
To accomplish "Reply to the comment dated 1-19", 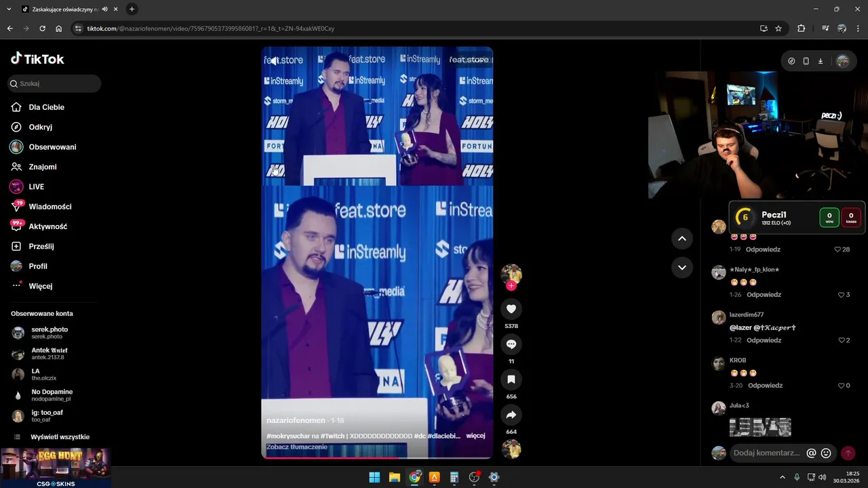I will tap(763, 249).
